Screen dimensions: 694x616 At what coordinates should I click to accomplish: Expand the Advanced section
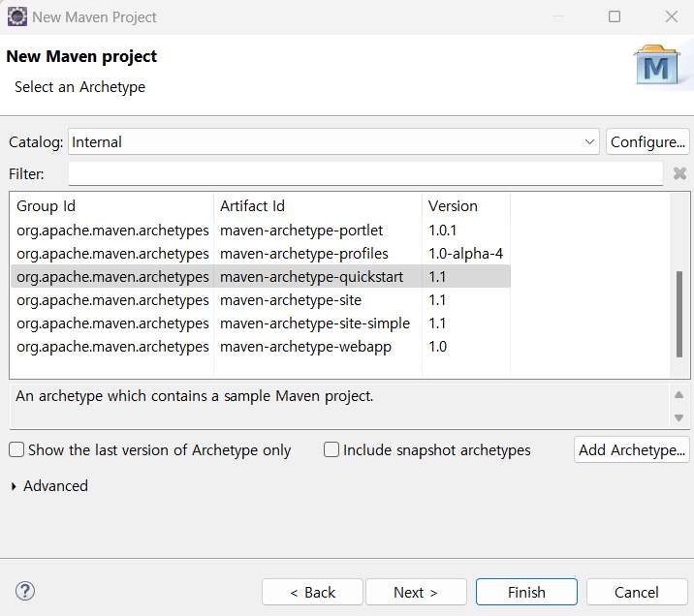pyautogui.click(x=14, y=486)
